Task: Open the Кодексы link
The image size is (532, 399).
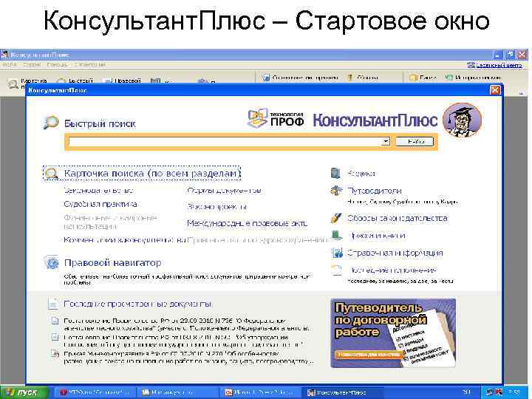Action: (361, 174)
